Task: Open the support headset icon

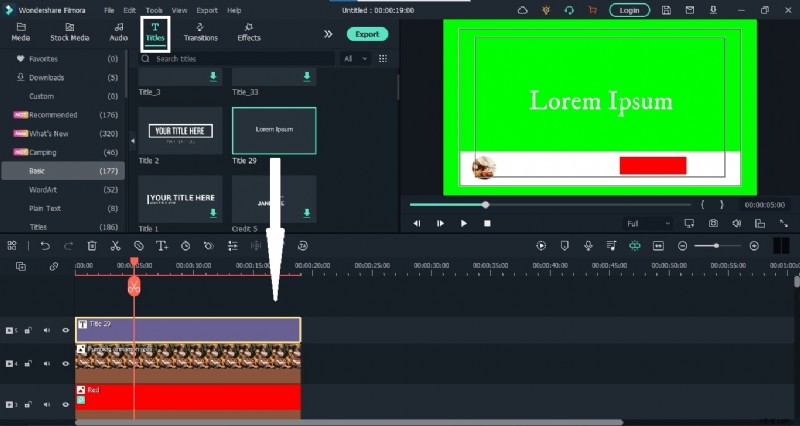Action: click(569, 10)
